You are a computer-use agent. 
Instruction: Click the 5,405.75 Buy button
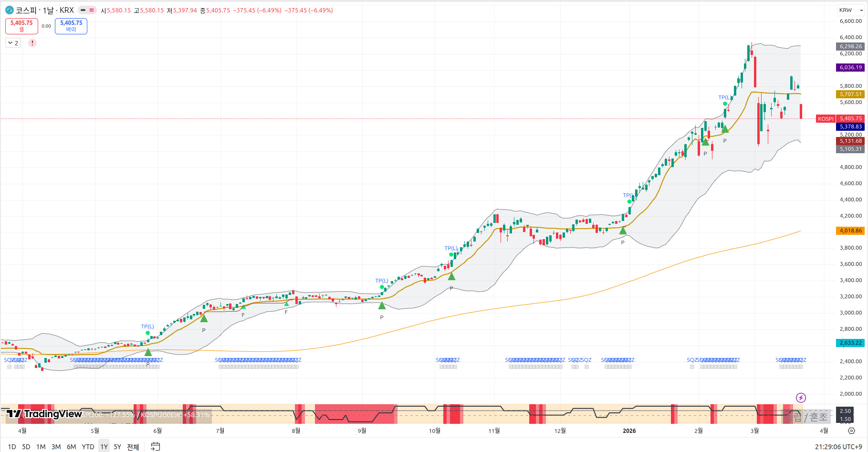coord(71,26)
